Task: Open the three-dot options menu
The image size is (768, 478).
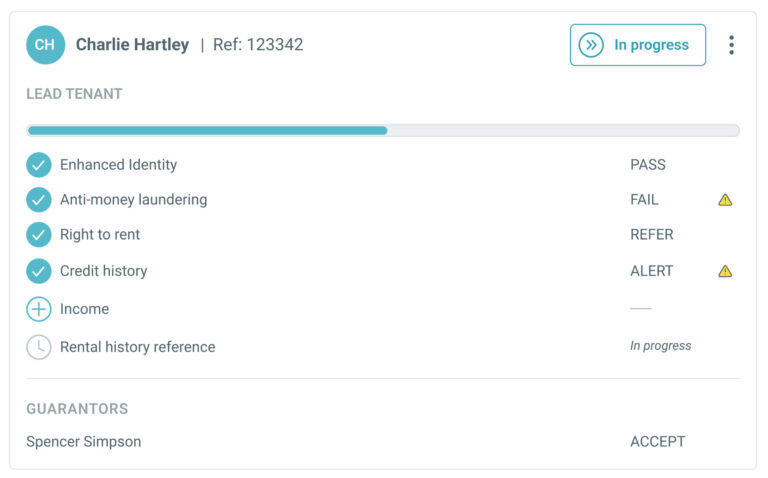Action: [731, 45]
